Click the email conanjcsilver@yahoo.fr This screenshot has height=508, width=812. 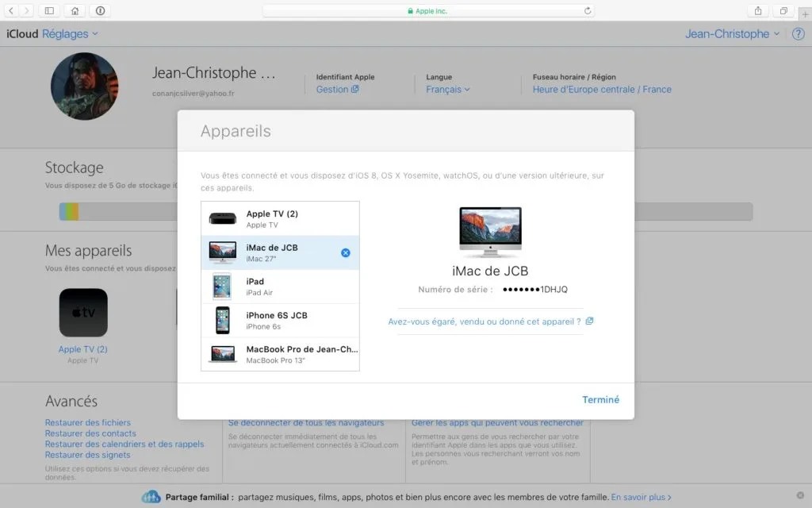[193, 94]
